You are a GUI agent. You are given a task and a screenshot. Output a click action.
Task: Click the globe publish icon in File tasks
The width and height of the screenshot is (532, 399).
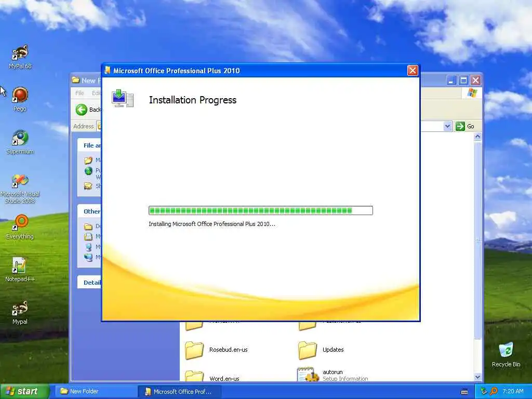pos(88,170)
